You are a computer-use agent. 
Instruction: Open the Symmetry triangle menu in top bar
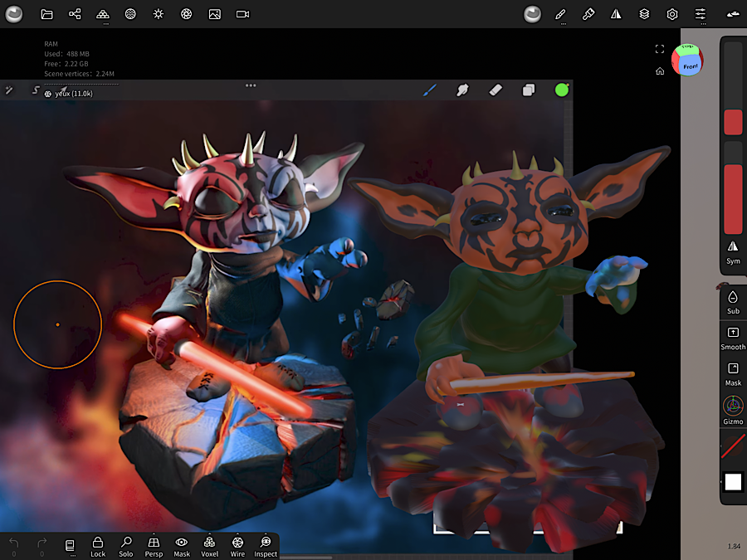(616, 14)
